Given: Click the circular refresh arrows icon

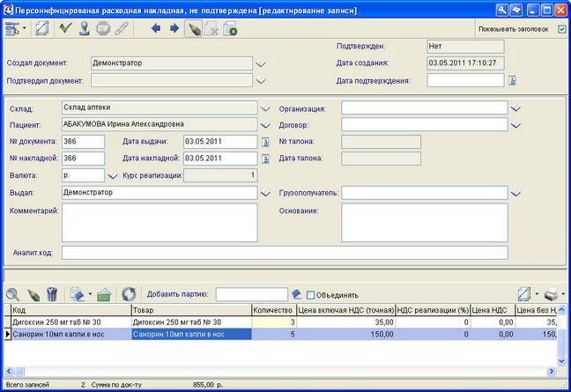Looking at the screenshot, I should (129, 294).
